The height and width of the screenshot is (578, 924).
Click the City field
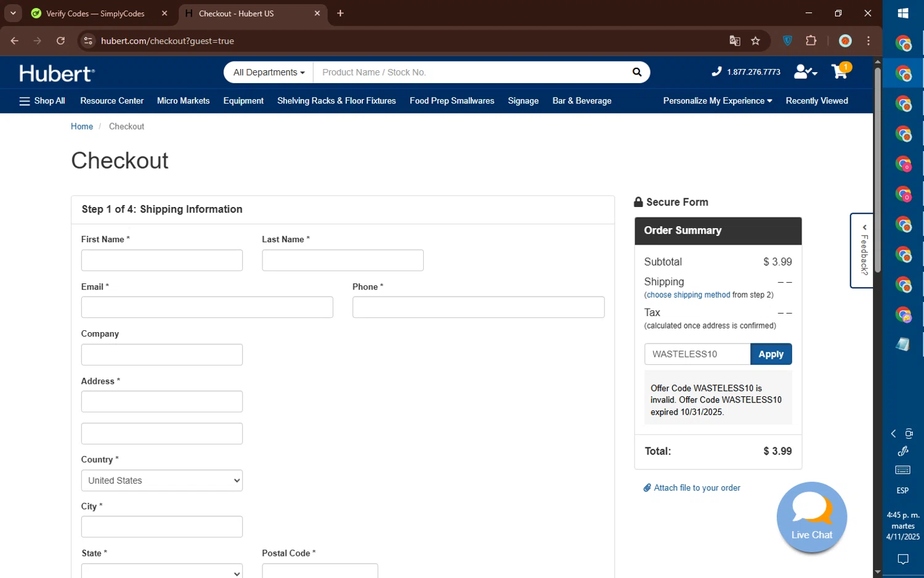[x=162, y=527]
